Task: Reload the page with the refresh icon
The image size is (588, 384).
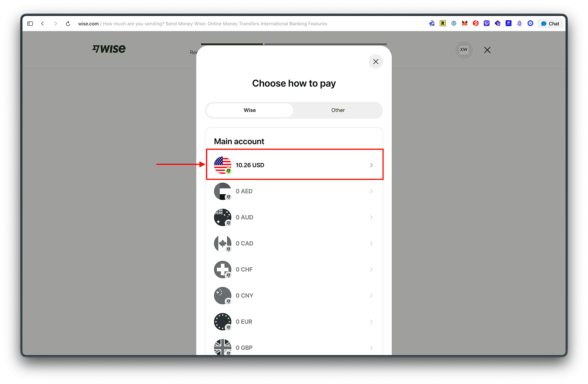Action: pyautogui.click(x=68, y=24)
